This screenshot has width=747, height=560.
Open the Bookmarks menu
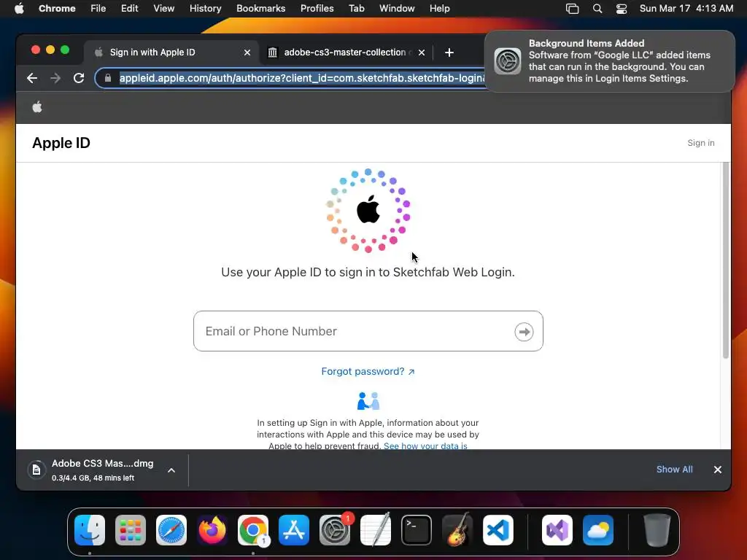tap(261, 8)
